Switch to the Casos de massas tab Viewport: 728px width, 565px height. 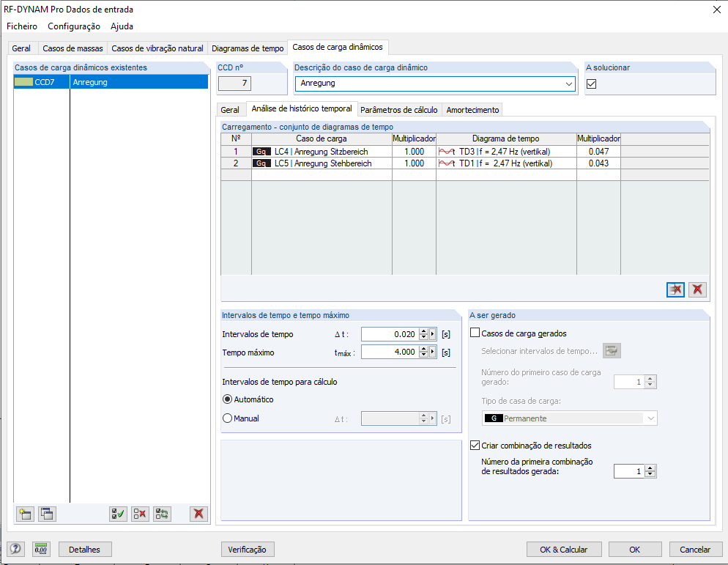click(x=73, y=48)
